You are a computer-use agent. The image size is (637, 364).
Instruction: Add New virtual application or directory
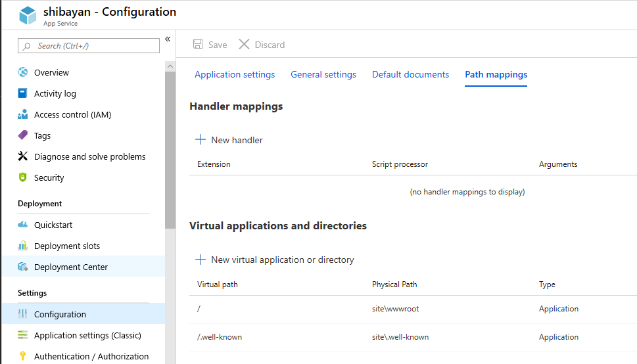[275, 260]
